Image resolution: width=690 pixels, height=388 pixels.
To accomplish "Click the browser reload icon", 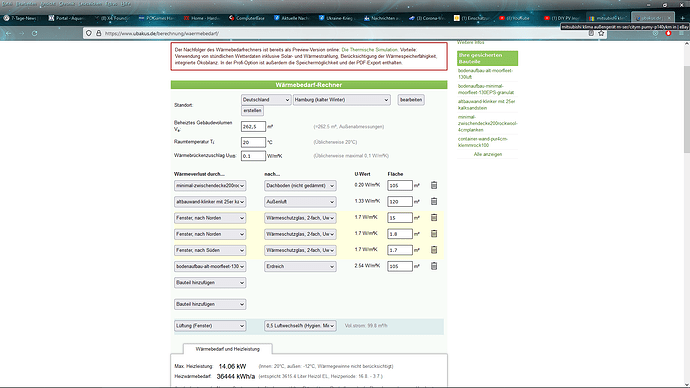I will 34,33.
